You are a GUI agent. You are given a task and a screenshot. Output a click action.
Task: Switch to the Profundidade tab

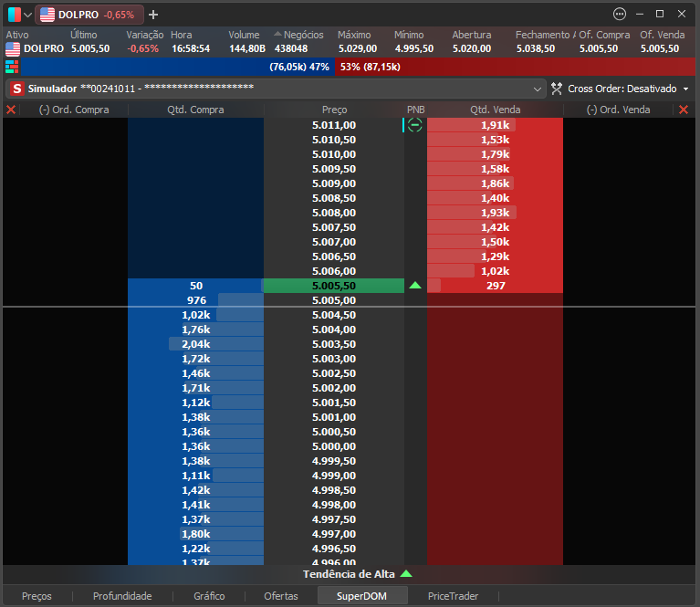coord(122,596)
